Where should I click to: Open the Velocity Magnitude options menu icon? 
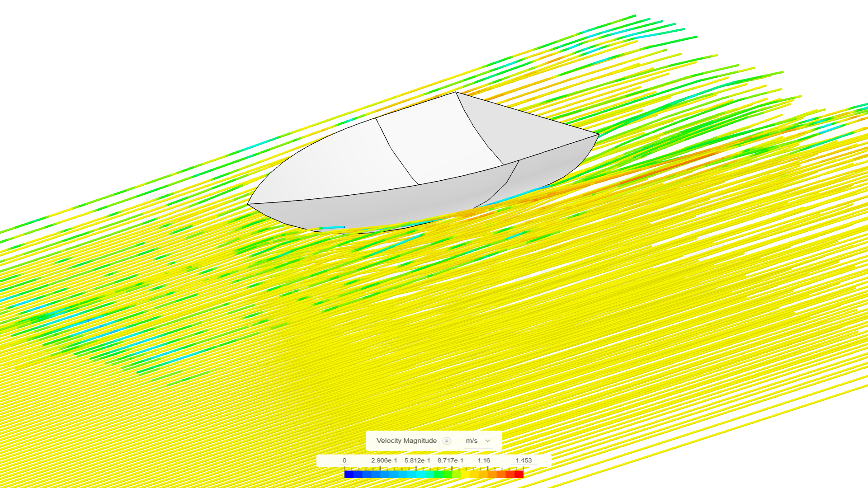(x=447, y=441)
